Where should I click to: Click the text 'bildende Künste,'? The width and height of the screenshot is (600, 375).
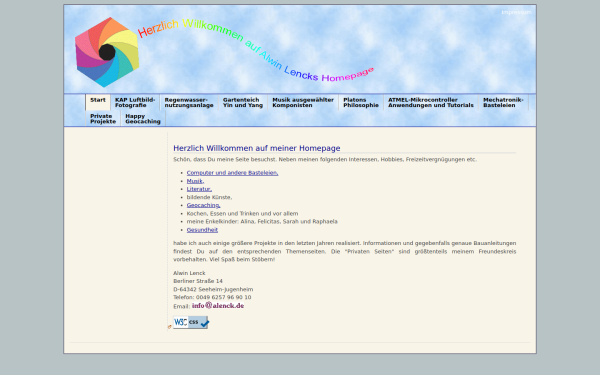point(209,197)
